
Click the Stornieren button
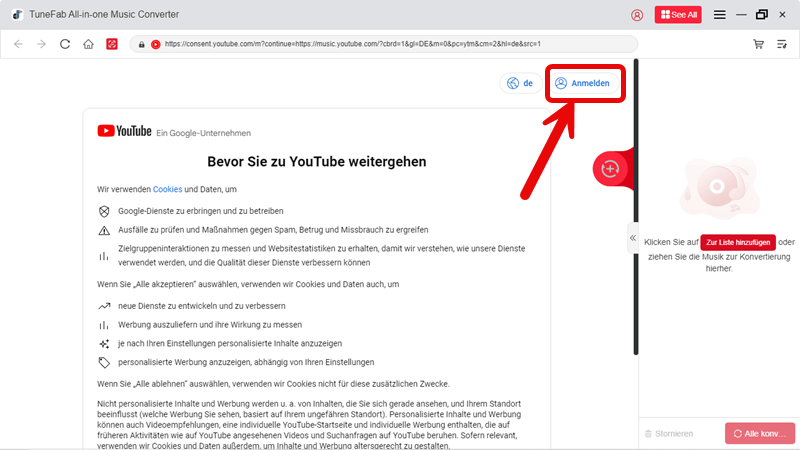click(669, 434)
